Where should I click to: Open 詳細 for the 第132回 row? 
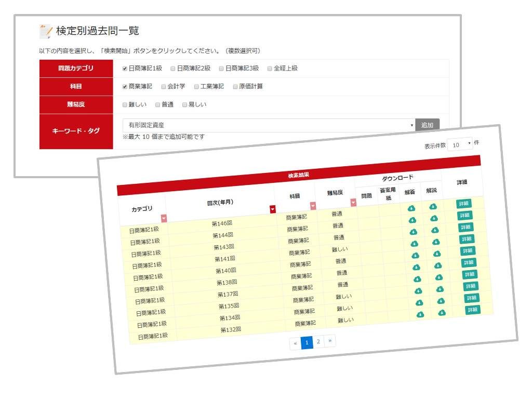tap(473, 310)
